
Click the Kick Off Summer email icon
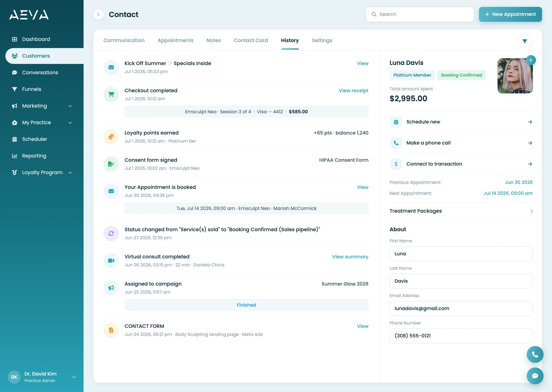111,67
